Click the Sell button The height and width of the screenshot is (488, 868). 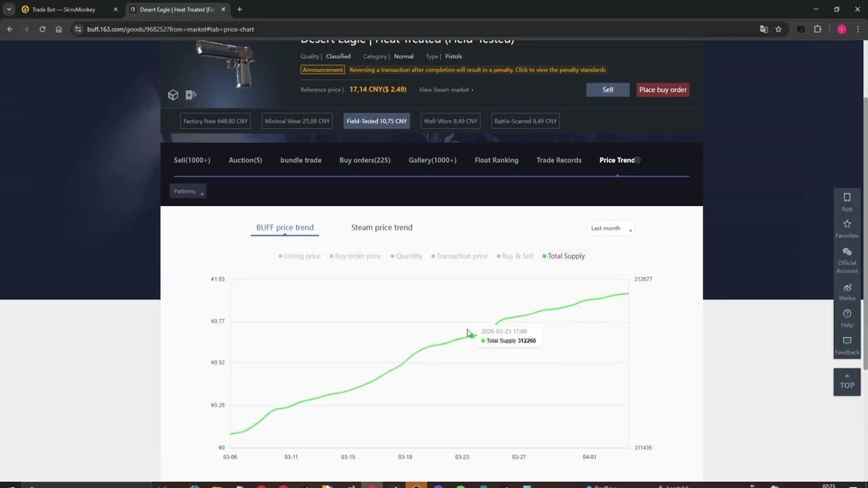point(608,89)
